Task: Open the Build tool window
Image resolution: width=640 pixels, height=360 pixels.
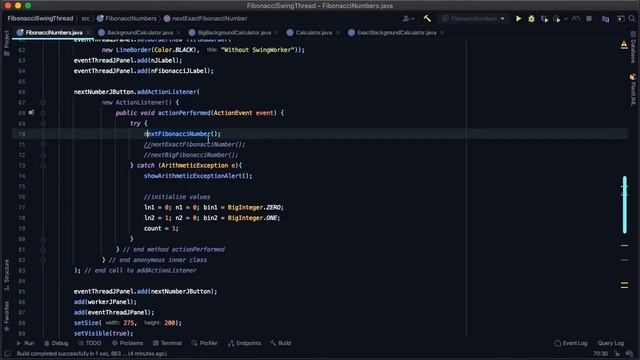Action: coord(281,343)
